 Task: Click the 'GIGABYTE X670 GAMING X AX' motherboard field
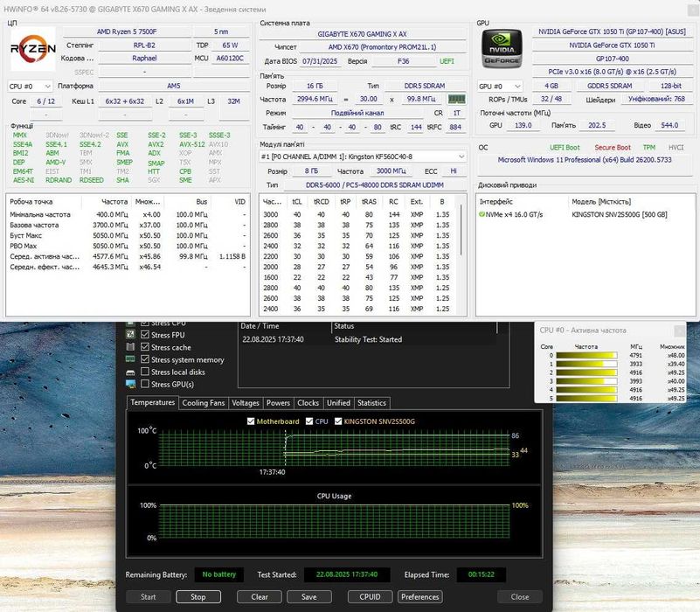point(362,34)
